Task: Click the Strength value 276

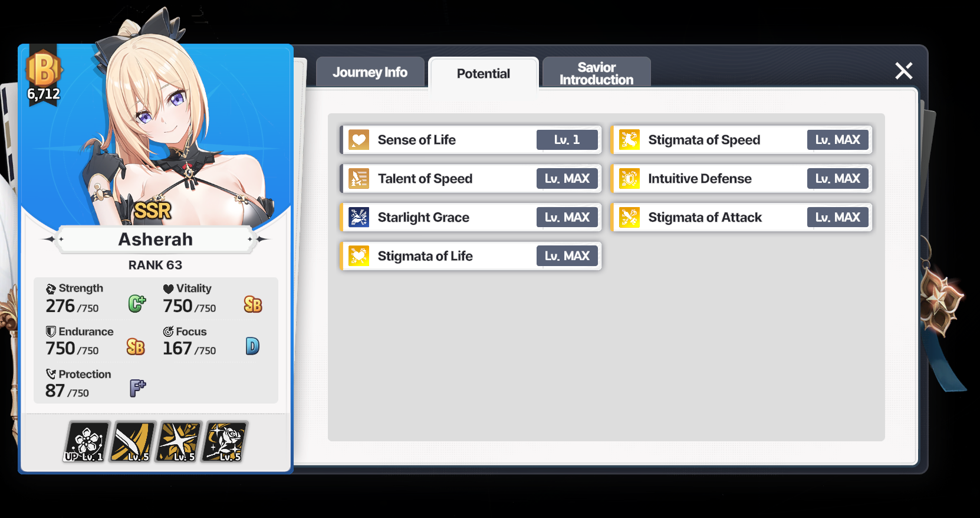Action: coord(61,306)
